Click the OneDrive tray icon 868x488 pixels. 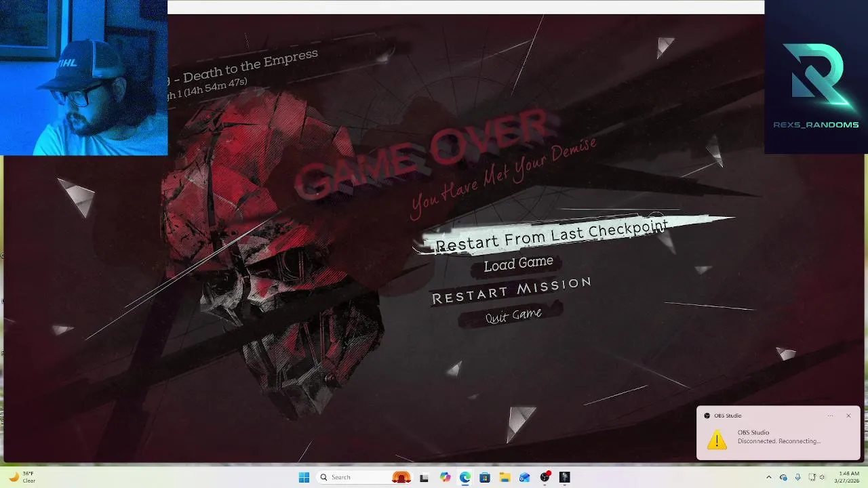(x=783, y=477)
